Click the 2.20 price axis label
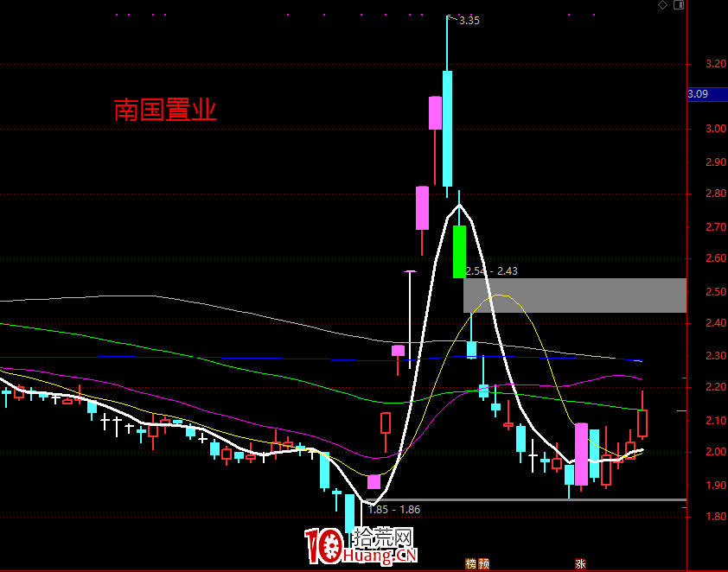Image resolution: width=728 pixels, height=572 pixels. click(716, 387)
